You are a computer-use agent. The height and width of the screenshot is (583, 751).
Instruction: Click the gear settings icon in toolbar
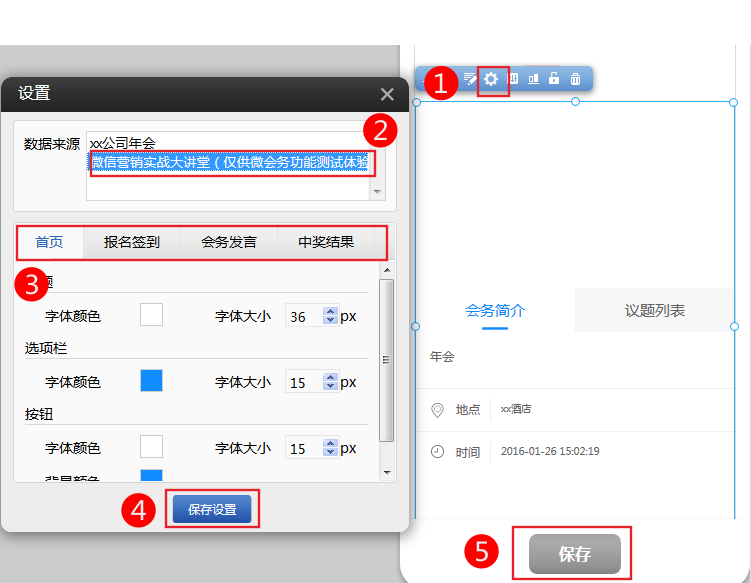click(491, 79)
